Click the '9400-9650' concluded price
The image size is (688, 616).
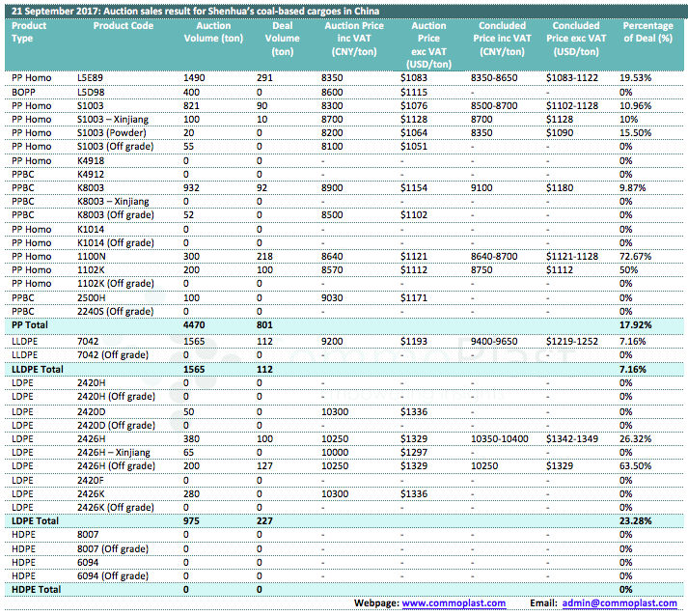point(494,341)
